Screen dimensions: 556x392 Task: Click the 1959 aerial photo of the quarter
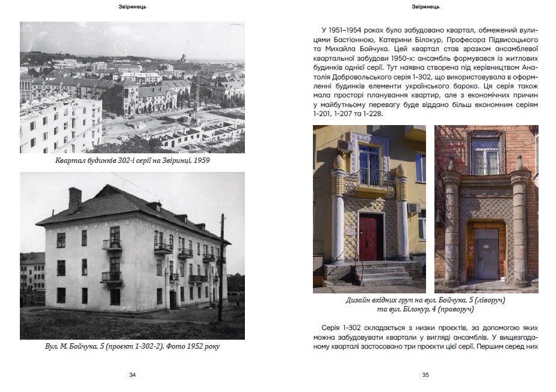pyautogui.click(x=132, y=87)
